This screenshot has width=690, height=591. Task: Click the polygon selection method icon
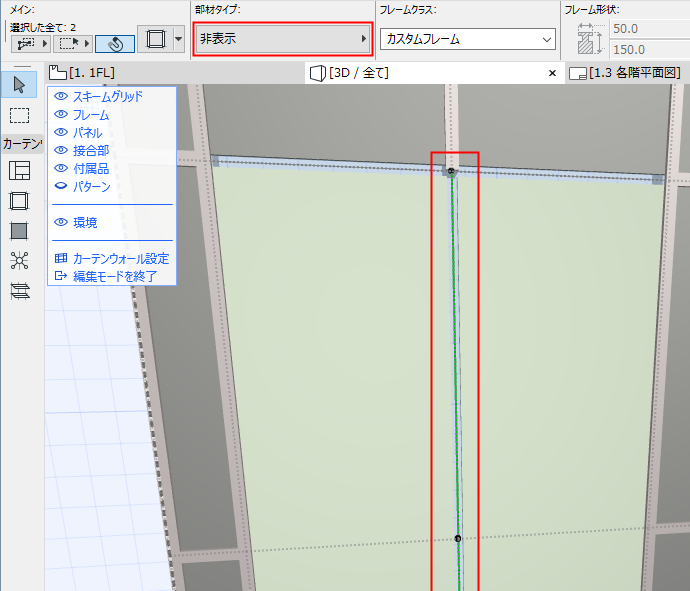[x=25, y=44]
